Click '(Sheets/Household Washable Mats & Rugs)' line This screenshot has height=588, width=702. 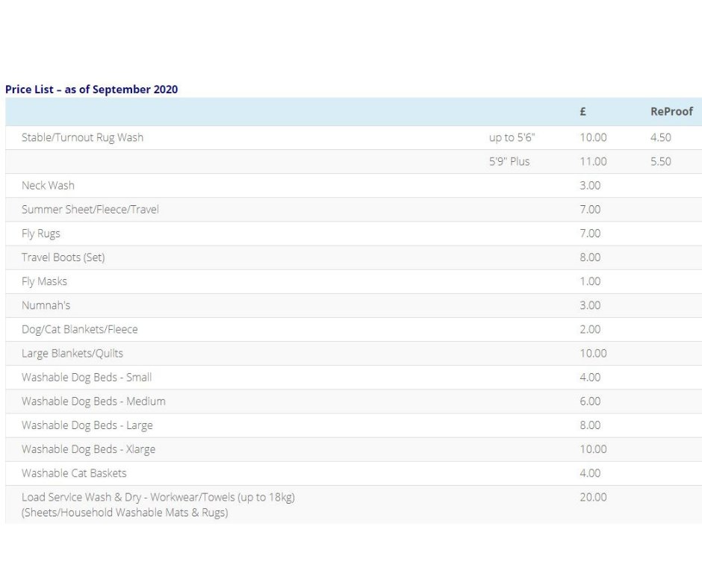click(125, 513)
